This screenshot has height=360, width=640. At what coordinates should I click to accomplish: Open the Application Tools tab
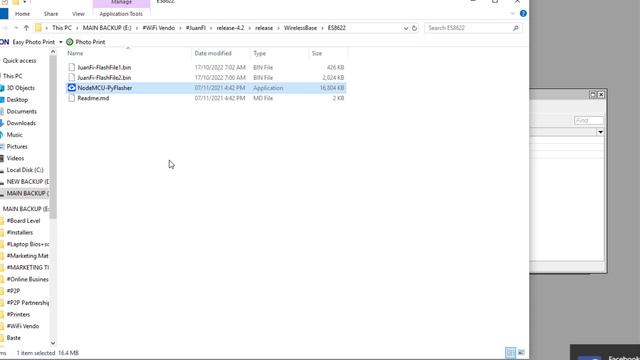121,14
